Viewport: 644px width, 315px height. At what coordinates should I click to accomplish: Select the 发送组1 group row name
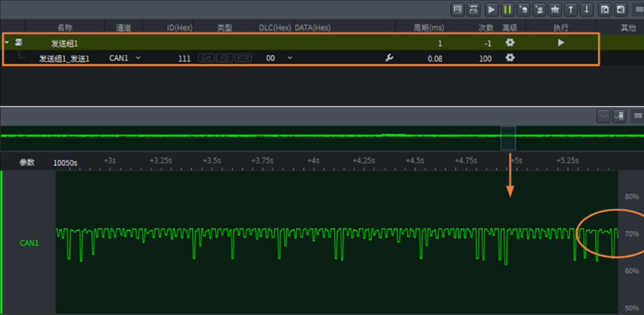[64, 43]
